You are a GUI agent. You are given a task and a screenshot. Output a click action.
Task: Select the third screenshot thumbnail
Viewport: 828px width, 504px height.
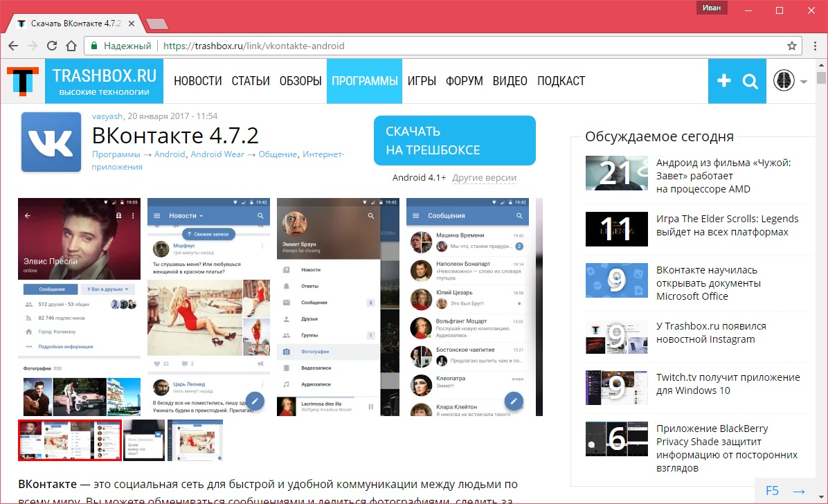point(195,440)
